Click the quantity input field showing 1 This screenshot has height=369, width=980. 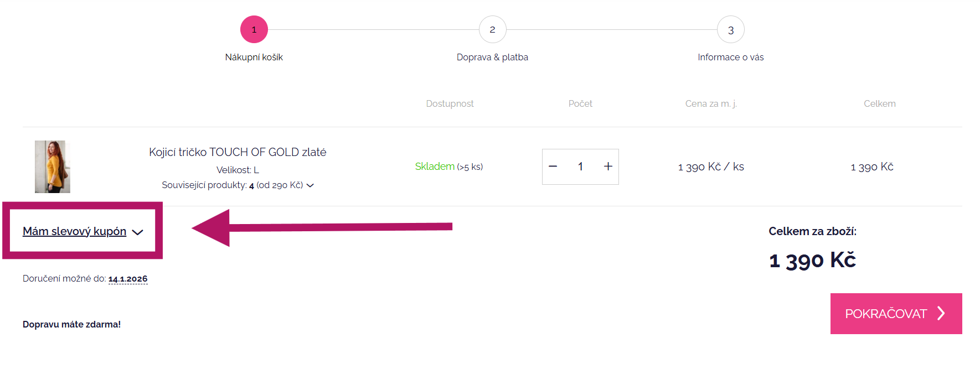tap(580, 167)
